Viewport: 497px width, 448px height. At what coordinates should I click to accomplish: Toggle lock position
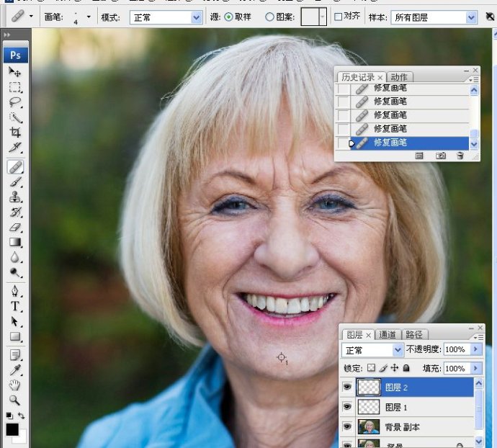pos(394,368)
